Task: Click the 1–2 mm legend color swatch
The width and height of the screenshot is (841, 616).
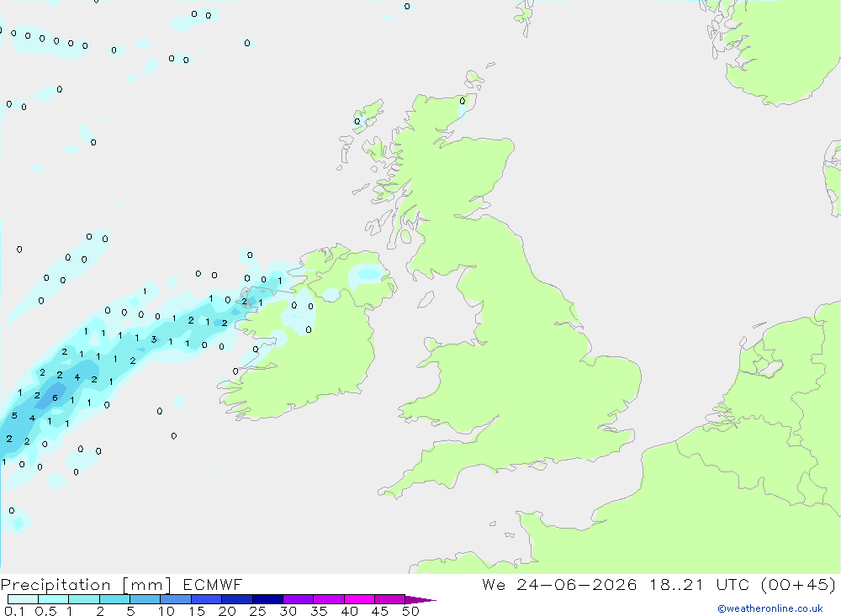Action: (x=83, y=599)
